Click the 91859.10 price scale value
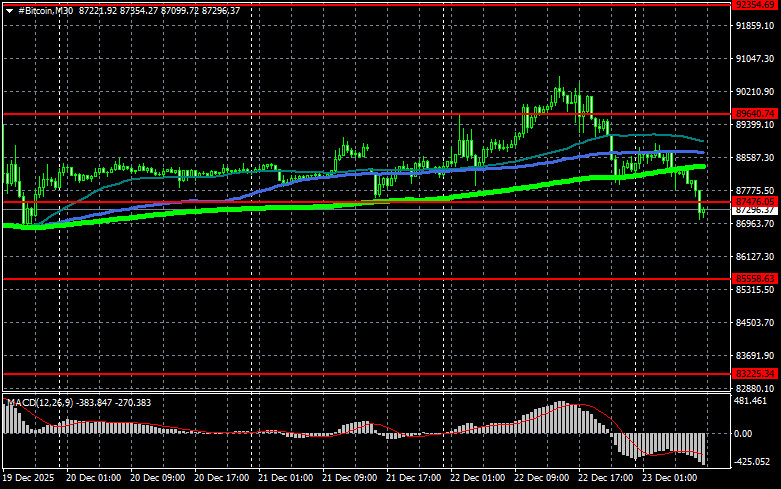The image size is (781, 489). tap(755, 27)
